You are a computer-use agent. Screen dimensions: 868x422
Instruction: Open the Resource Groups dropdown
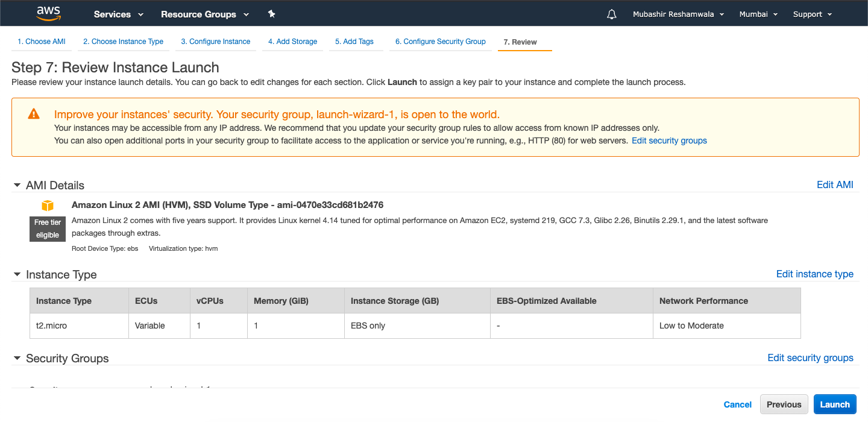pyautogui.click(x=205, y=14)
